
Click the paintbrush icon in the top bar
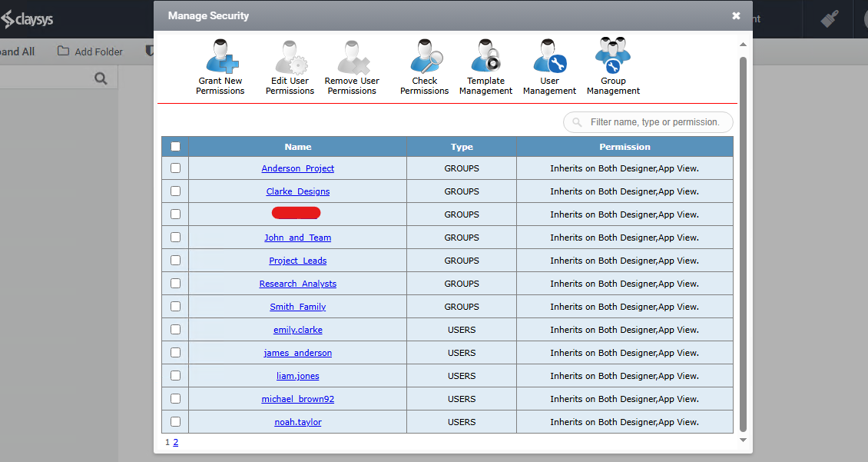(x=829, y=19)
